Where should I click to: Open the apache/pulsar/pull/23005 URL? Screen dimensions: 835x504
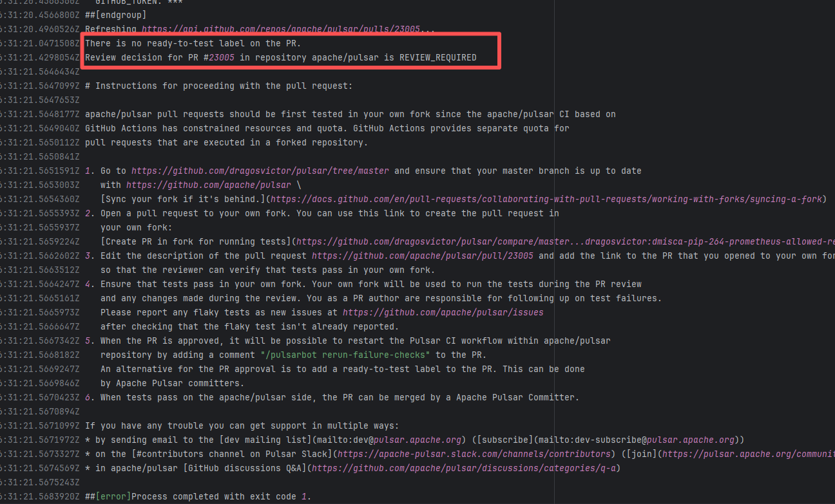[x=423, y=256]
